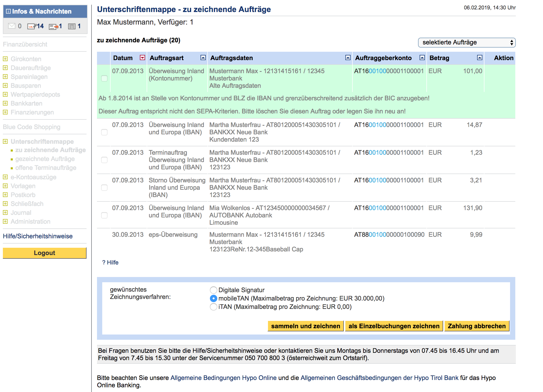Click the Logout button
The width and height of the screenshot is (543, 392).
tap(44, 253)
